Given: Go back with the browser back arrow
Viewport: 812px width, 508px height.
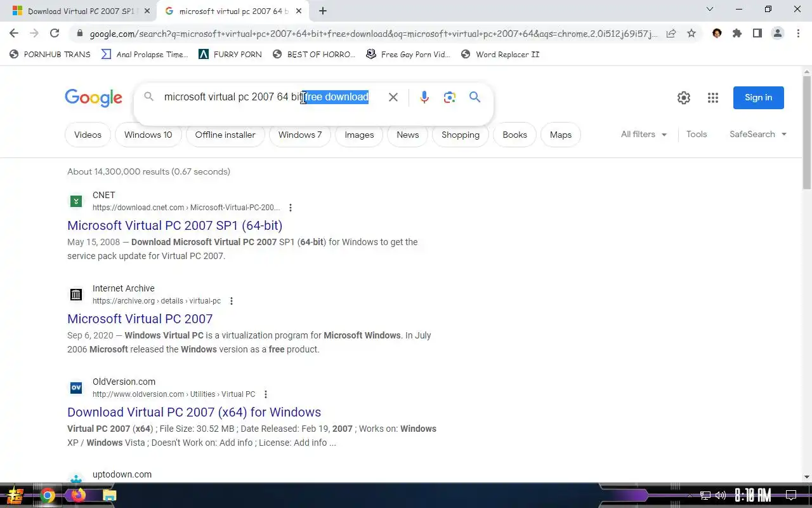Looking at the screenshot, I should click(x=14, y=34).
